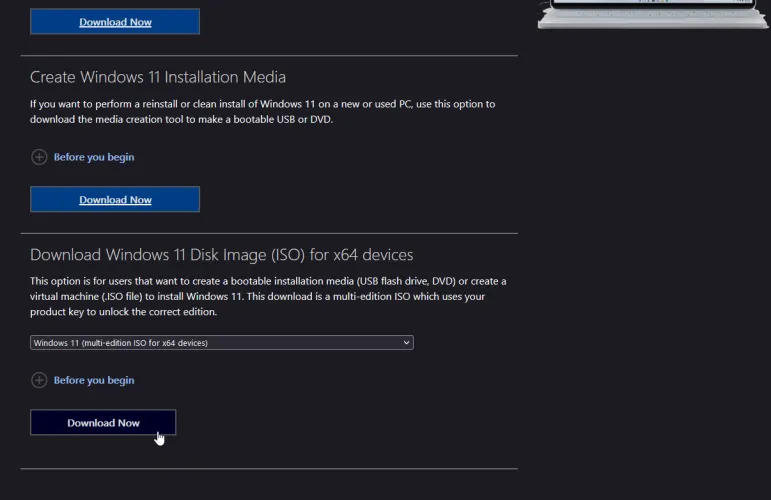Open the Windows 11 multi-edition ISO dropdown
Screen dimensions: 771x500
[221, 343]
